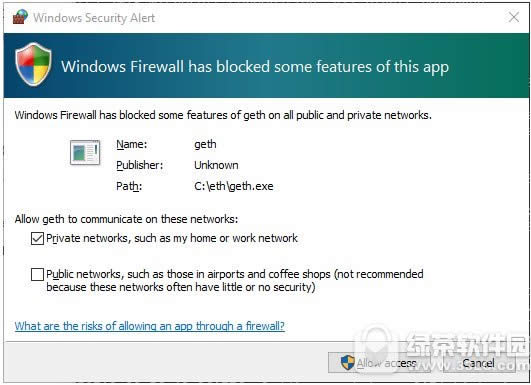
Task: Click the Path: field label
Action: [129, 186]
